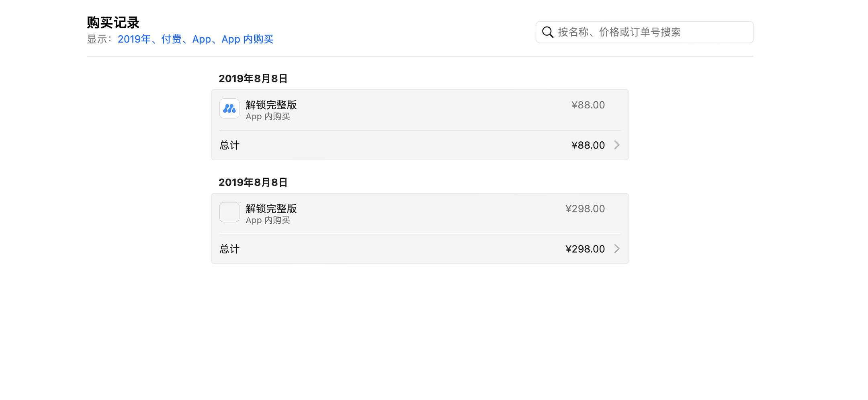Click the date header above the ¥298.00 order

(253, 182)
